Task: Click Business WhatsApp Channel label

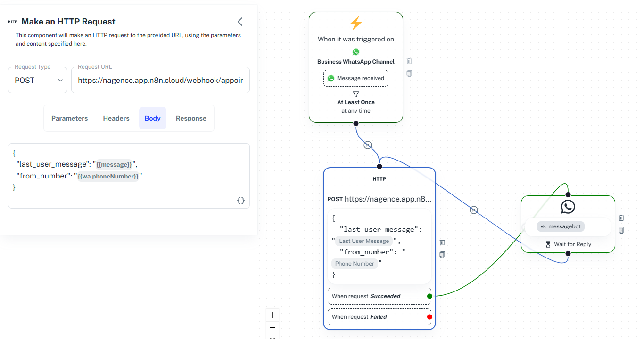Action: click(356, 62)
